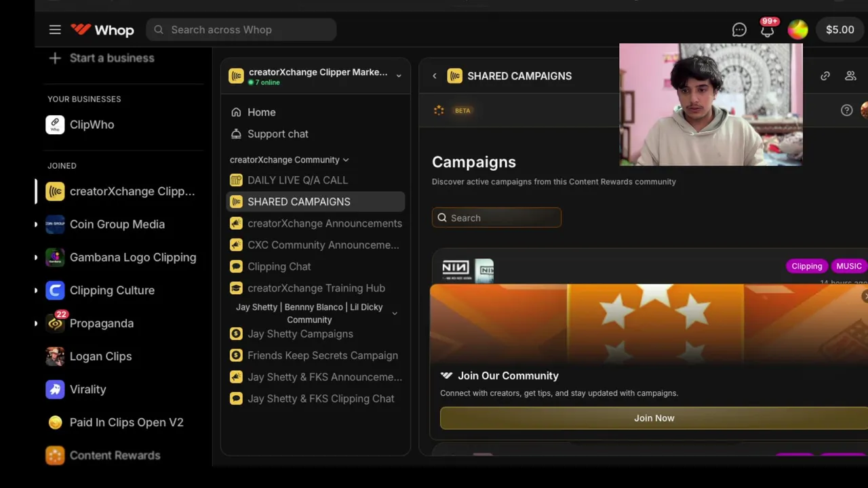Expand the Clipping Culture arrow
868x488 pixels.
tap(36, 290)
